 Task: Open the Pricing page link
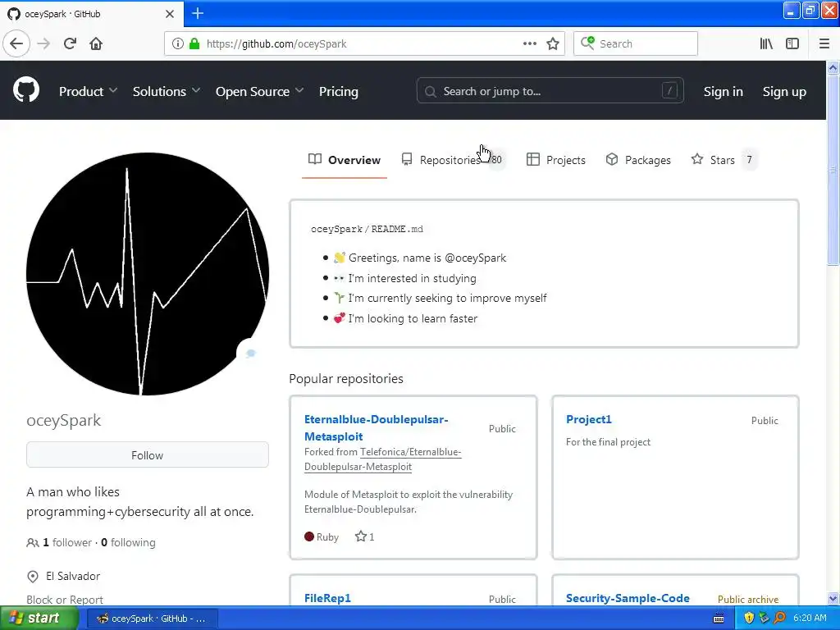[x=339, y=92]
